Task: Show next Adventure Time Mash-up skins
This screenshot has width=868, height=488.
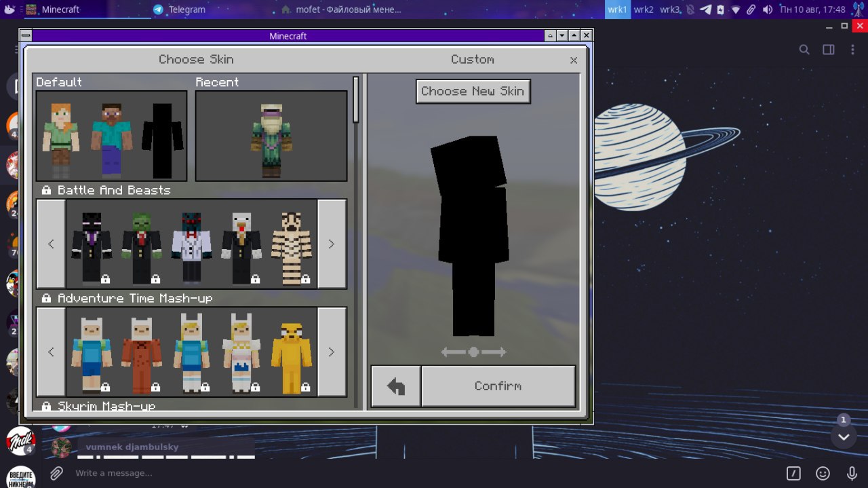Action: (332, 352)
